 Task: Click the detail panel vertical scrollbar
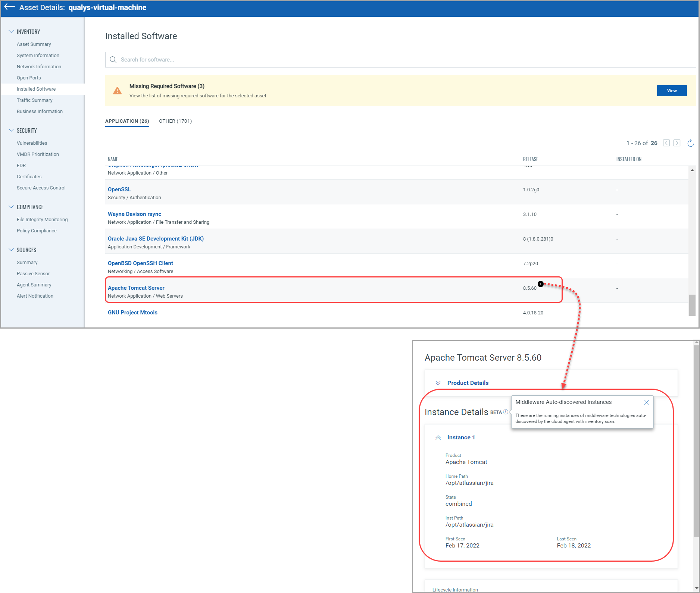[696, 440]
